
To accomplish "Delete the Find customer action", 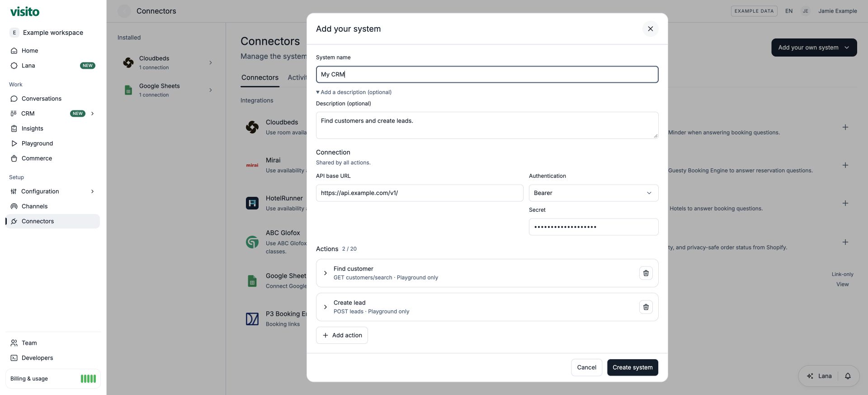I will click(x=646, y=273).
